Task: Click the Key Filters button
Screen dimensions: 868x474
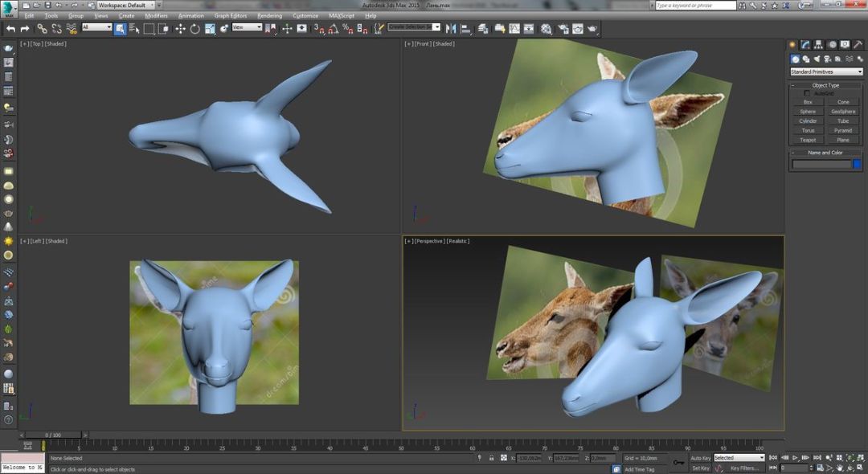Action: click(744, 468)
